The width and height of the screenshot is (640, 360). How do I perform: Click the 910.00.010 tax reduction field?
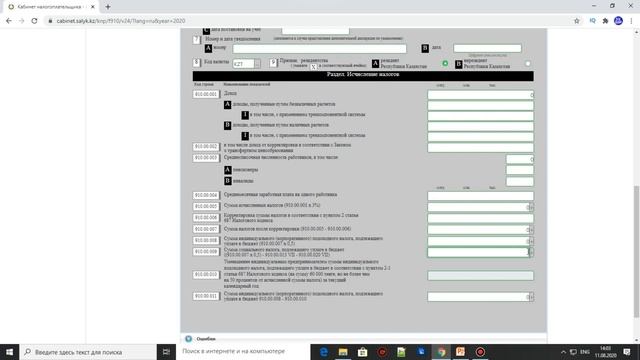pyautogui.click(x=480, y=276)
